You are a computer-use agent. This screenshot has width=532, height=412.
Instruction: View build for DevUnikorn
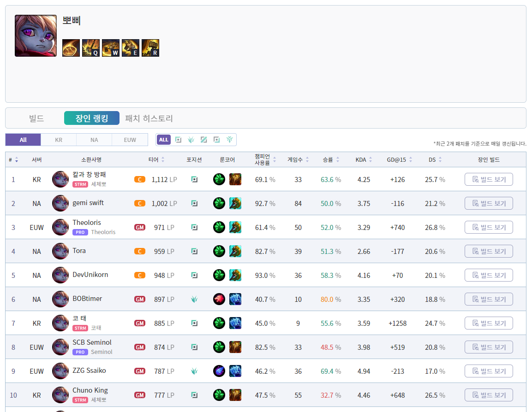489,275
